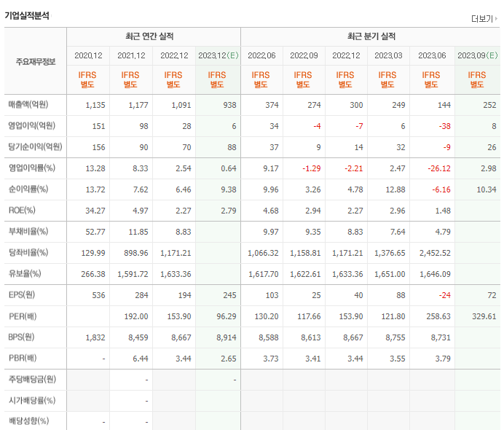The width and height of the screenshot is (504, 430).
Task: Click the 2023.06 quarterly column header
Action: [x=432, y=55]
